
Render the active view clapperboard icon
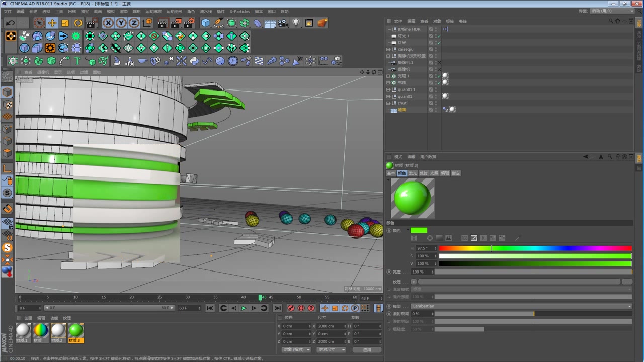[x=163, y=23]
